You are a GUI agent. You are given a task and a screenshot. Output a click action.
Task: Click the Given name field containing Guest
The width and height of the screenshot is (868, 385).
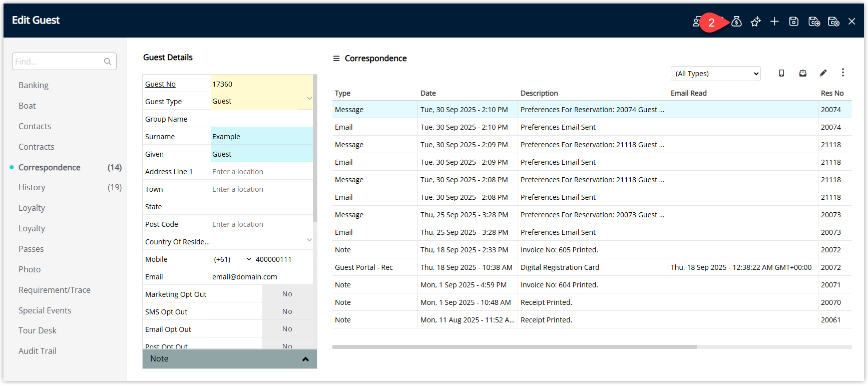[x=262, y=154]
